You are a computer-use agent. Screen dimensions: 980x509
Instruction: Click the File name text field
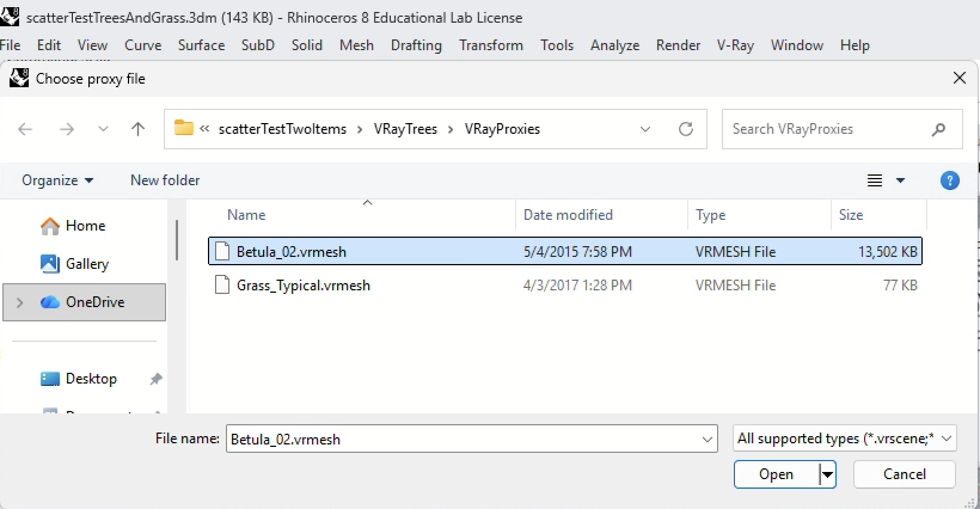[463, 439]
